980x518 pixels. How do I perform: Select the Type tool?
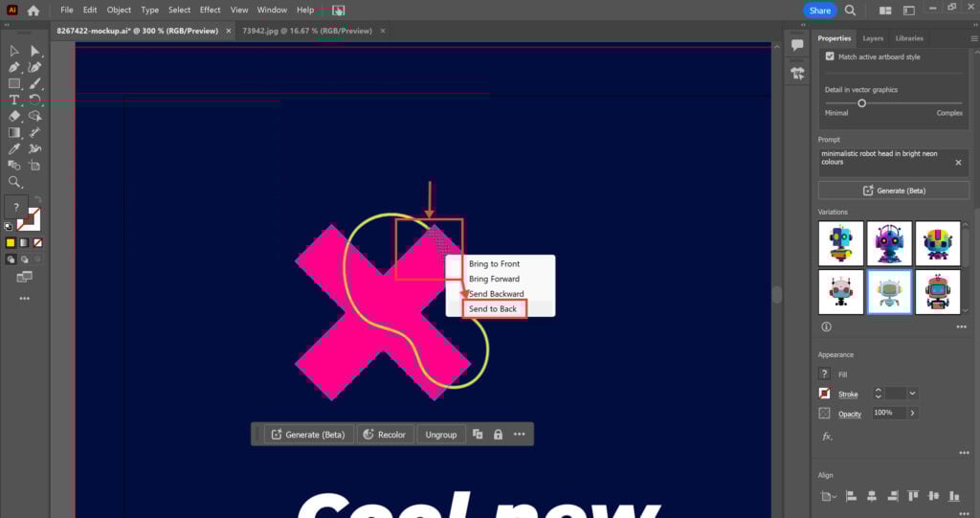click(x=13, y=101)
